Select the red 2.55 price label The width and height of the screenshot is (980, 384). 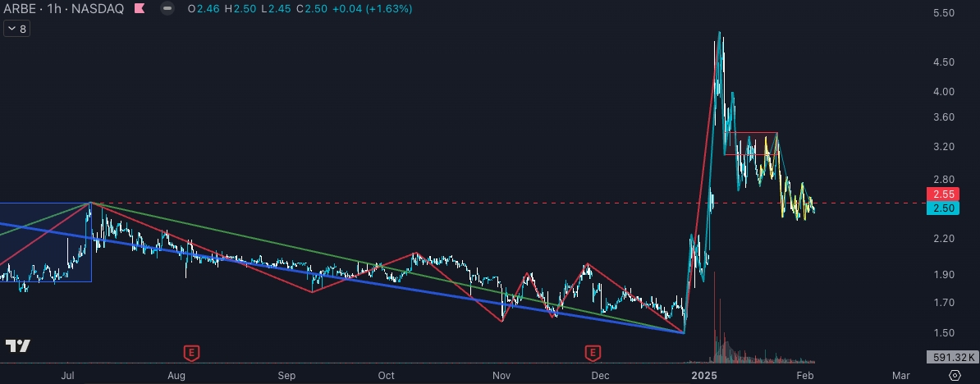pos(941,194)
